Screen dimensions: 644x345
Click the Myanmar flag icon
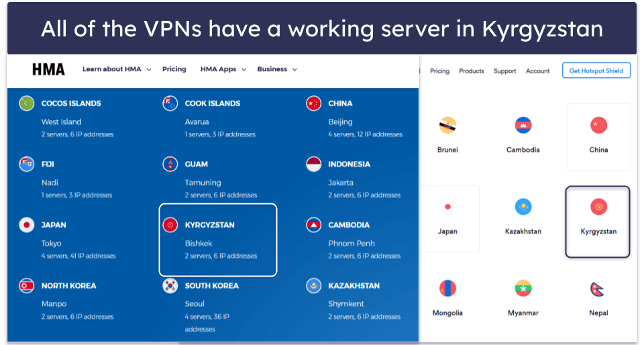pyautogui.click(x=523, y=289)
